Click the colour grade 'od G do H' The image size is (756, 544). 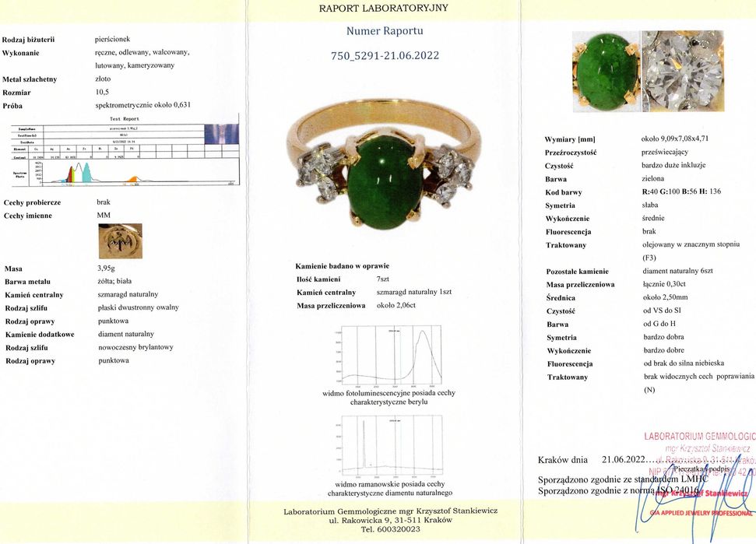659,324
